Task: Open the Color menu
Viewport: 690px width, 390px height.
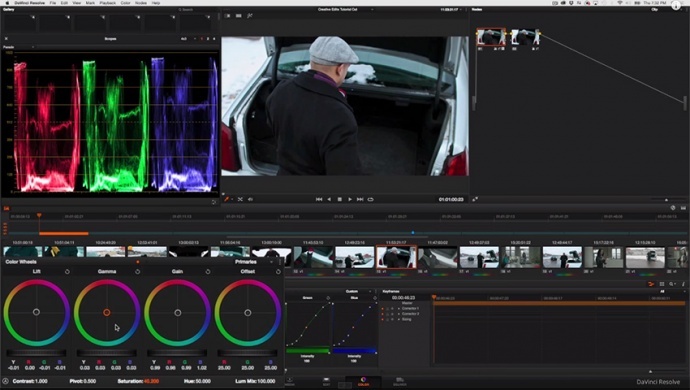Action: (x=125, y=3)
